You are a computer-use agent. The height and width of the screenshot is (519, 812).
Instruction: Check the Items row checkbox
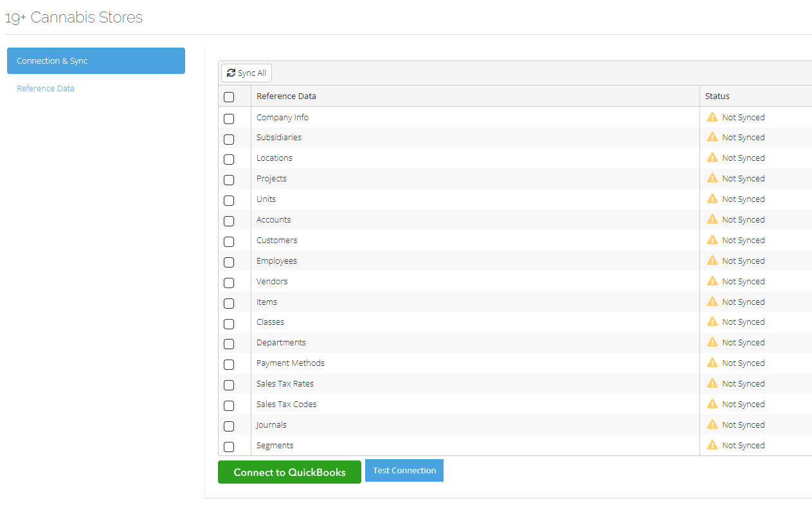pos(229,304)
